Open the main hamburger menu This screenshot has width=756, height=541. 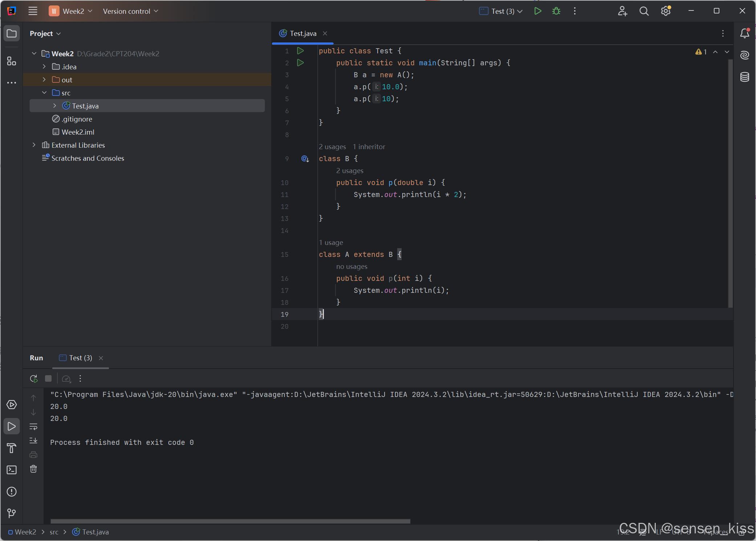click(33, 11)
